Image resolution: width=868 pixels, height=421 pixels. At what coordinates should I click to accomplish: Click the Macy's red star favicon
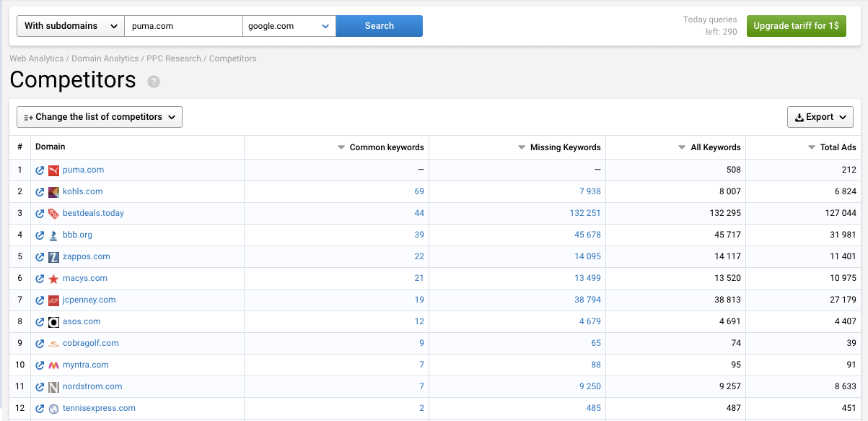coord(53,279)
